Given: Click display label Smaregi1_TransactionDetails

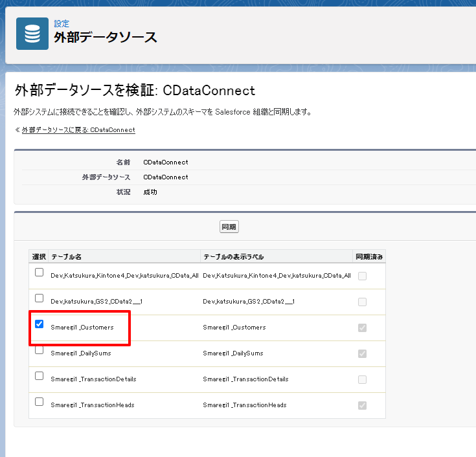Looking at the screenshot, I should pos(245,379).
